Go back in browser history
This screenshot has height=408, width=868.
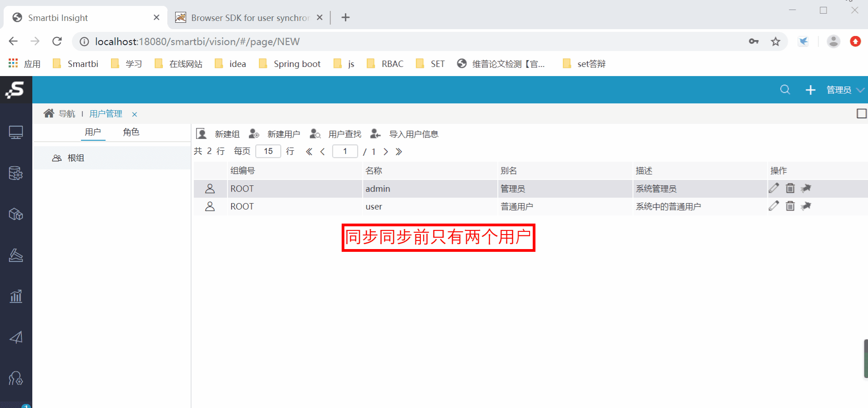tap(13, 41)
